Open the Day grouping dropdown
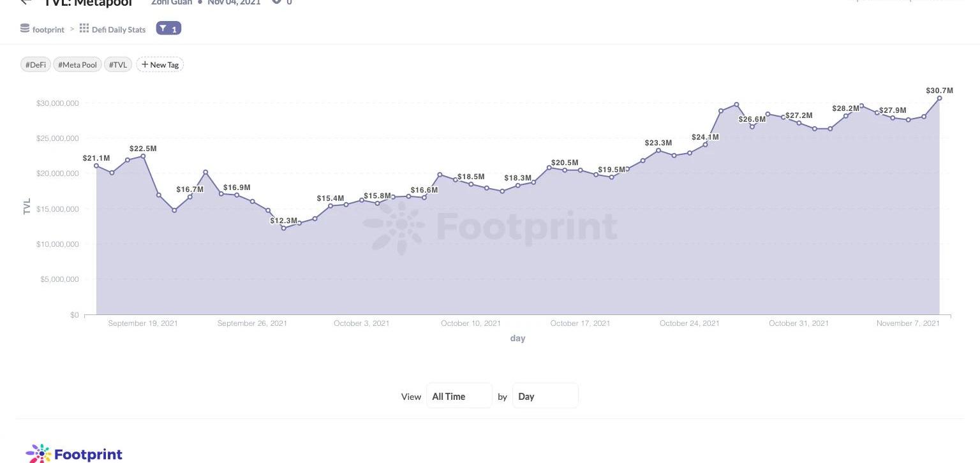The image size is (980, 463). [546, 396]
